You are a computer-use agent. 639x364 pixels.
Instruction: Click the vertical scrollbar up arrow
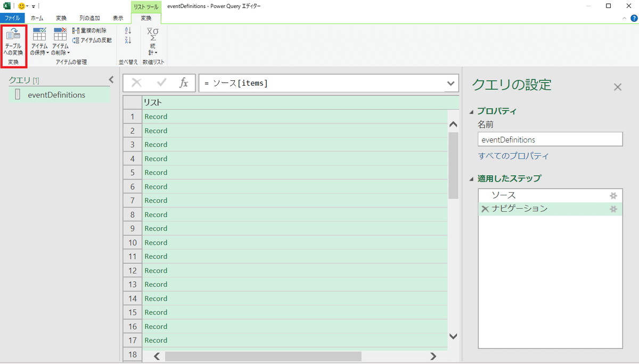453,124
